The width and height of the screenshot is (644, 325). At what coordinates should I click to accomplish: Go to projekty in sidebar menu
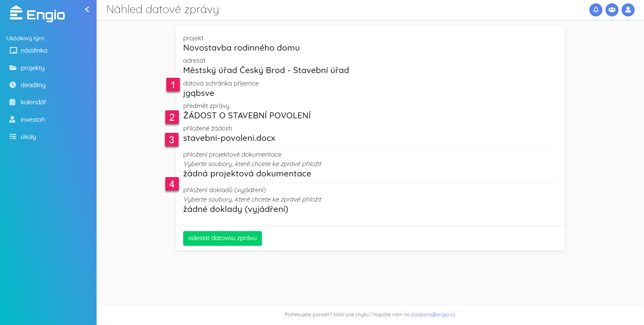[33, 68]
